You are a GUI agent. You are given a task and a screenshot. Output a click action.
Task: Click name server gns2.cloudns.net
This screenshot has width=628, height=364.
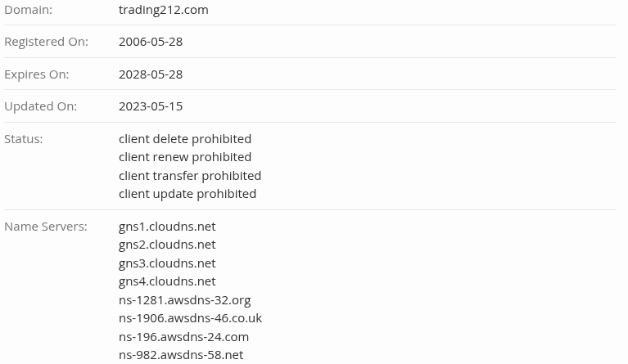[167, 245]
